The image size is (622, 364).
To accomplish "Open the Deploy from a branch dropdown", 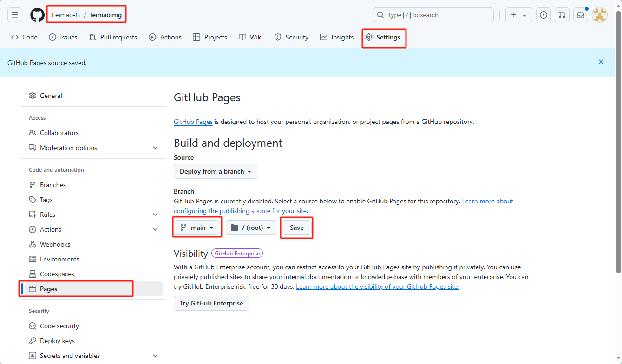I will 216,171.
